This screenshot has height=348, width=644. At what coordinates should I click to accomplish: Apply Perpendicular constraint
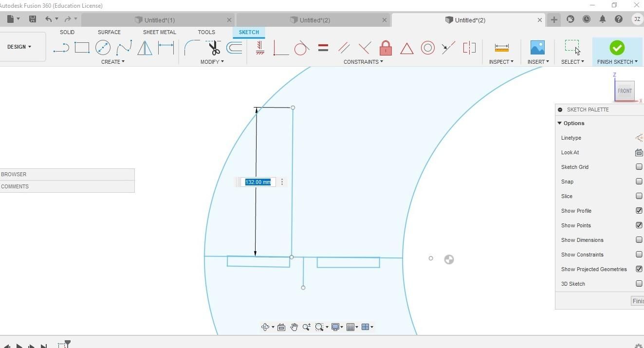(x=365, y=48)
